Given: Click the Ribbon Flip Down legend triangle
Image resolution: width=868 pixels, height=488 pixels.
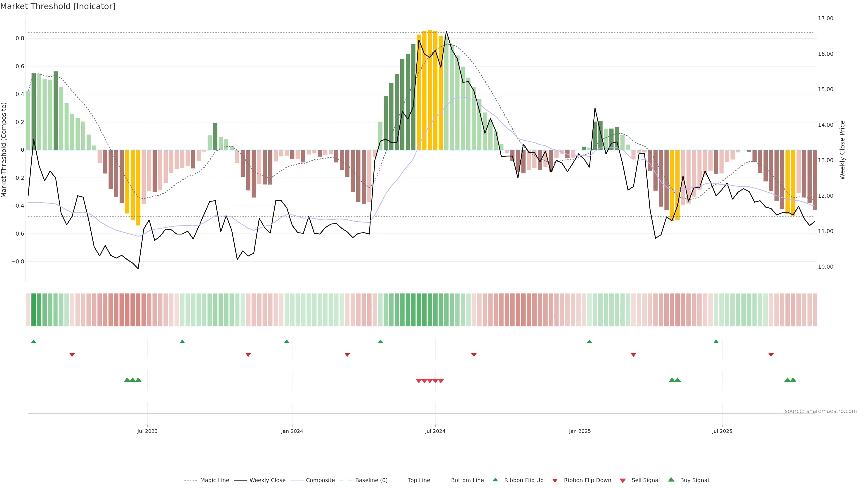Looking at the screenshot, I should point(555,481).
